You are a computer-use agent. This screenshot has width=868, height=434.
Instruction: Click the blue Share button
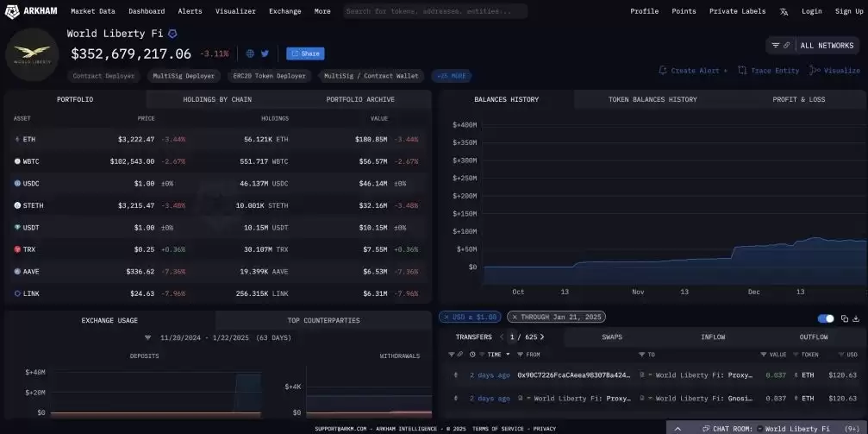(x=305, y=53)
